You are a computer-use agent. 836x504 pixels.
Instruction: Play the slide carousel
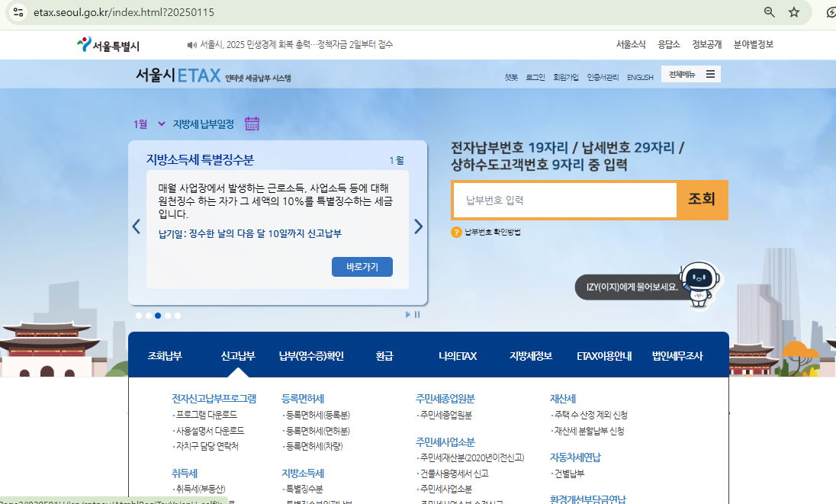click(x=408, y=315)
